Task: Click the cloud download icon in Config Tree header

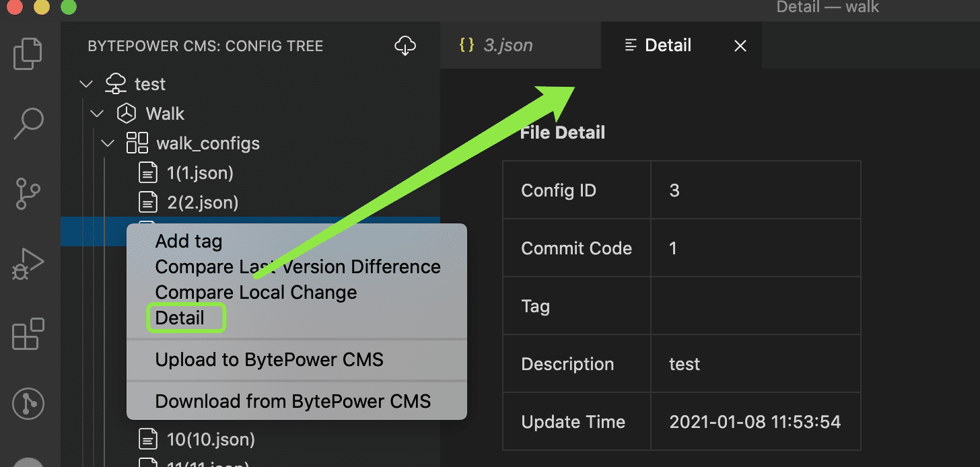Action: [405, 46]
